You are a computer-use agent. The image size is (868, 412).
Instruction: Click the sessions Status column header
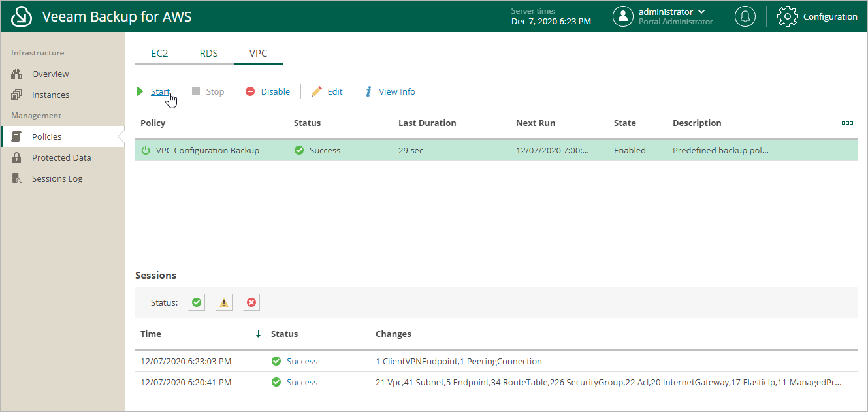pyautogui.click(x=284, y=334)
